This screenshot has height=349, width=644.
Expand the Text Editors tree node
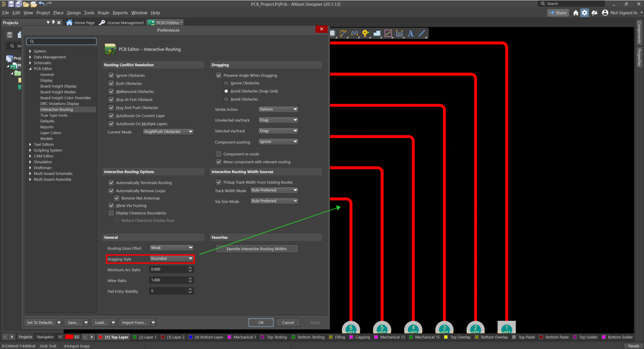pyautogui.click(x=30, y=145)
